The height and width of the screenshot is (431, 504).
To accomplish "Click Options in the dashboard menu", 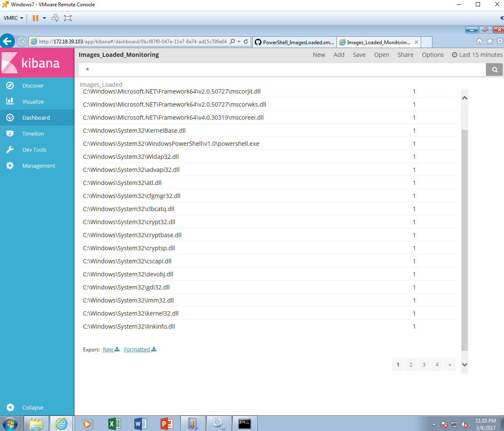I will [433, 55].
